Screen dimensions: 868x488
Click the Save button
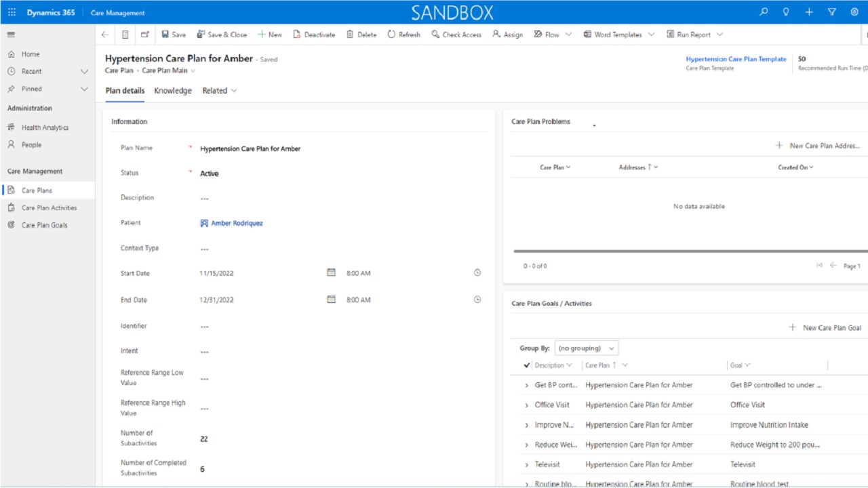pyautogui.click(x=174, y=35)
